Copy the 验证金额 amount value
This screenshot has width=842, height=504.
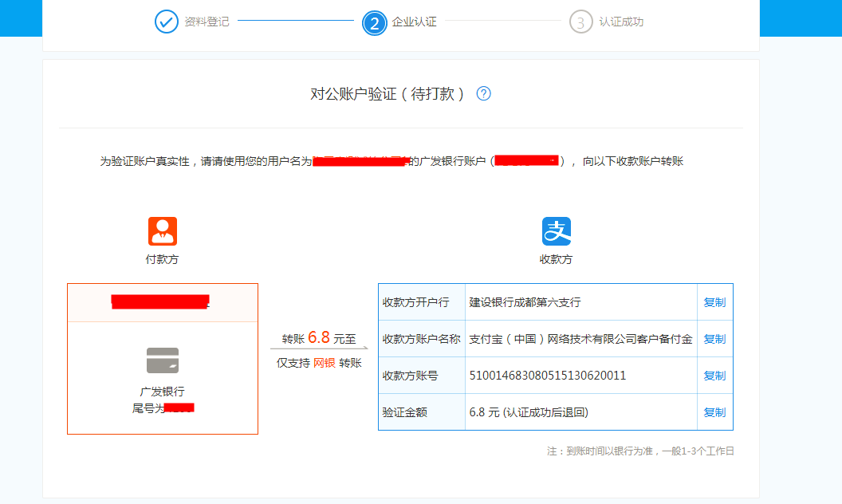click(714, 412)
